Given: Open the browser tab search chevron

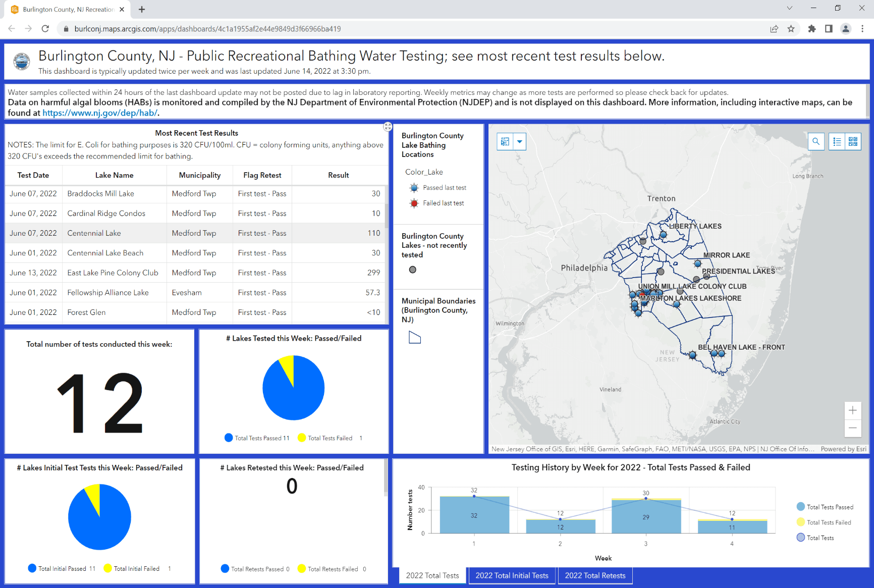Looking at the screenshot, I should pyautogui.click(x=789, y=9).
